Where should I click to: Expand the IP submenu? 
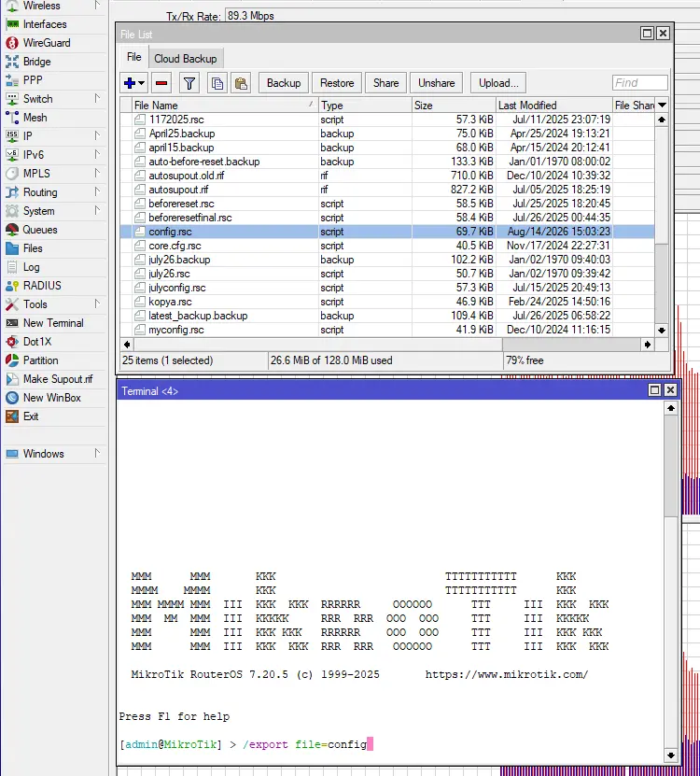(97, 135)
